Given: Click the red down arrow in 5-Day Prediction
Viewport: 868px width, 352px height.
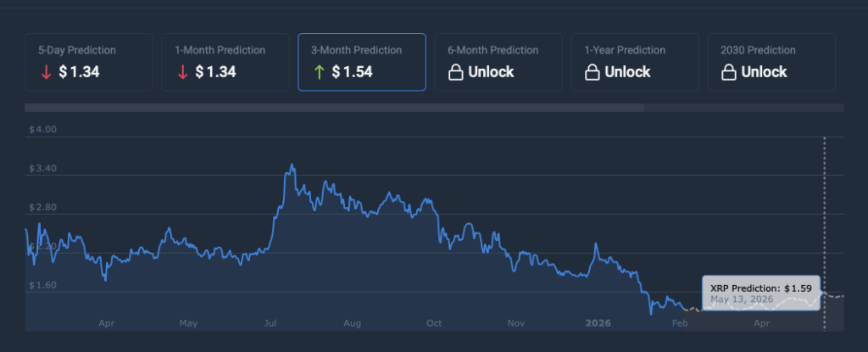Looking at the screenshot, I should [x=46, y=73].
